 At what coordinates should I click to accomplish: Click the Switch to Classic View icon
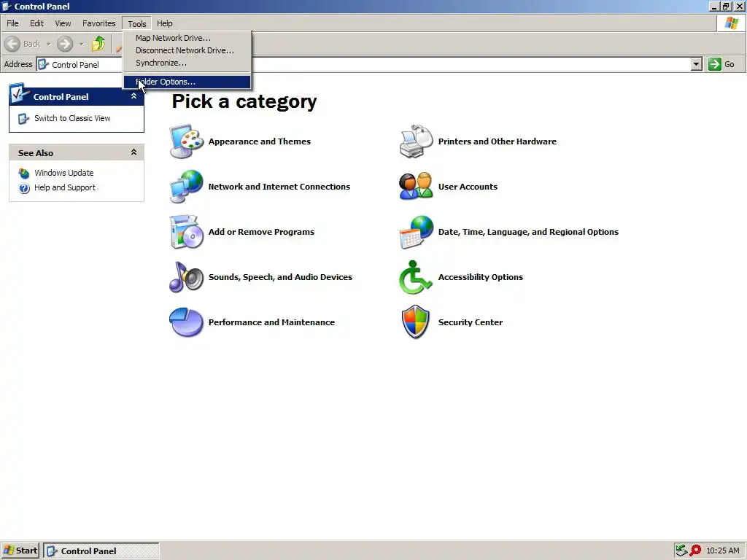pos(24,119)
